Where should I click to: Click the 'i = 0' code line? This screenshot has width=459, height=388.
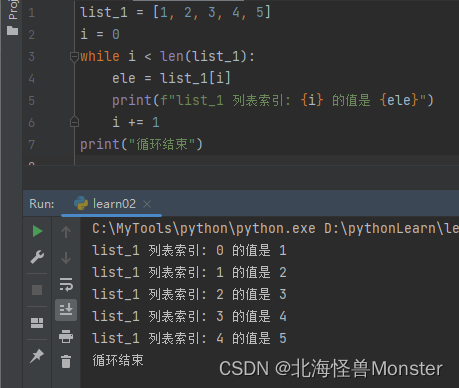coord(100,34)
